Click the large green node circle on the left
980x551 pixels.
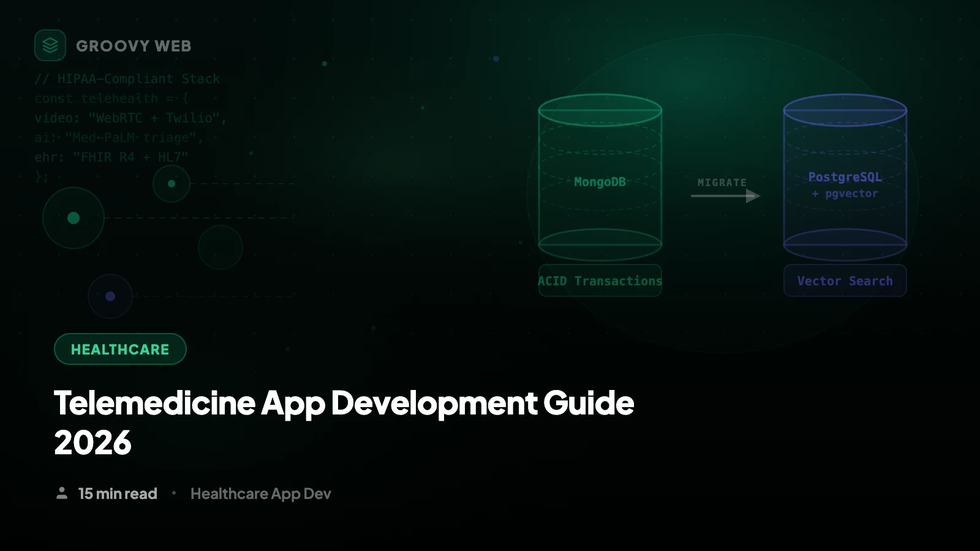coord(73,217)
